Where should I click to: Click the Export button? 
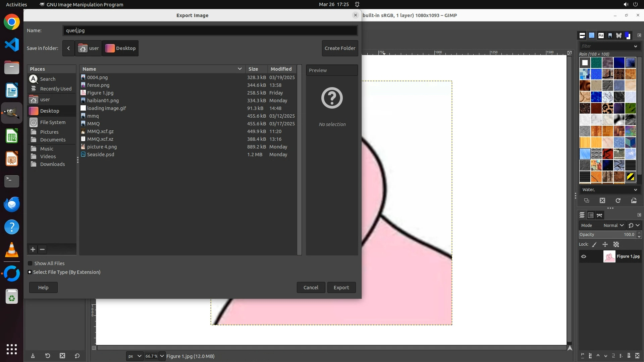click(341, 288)
